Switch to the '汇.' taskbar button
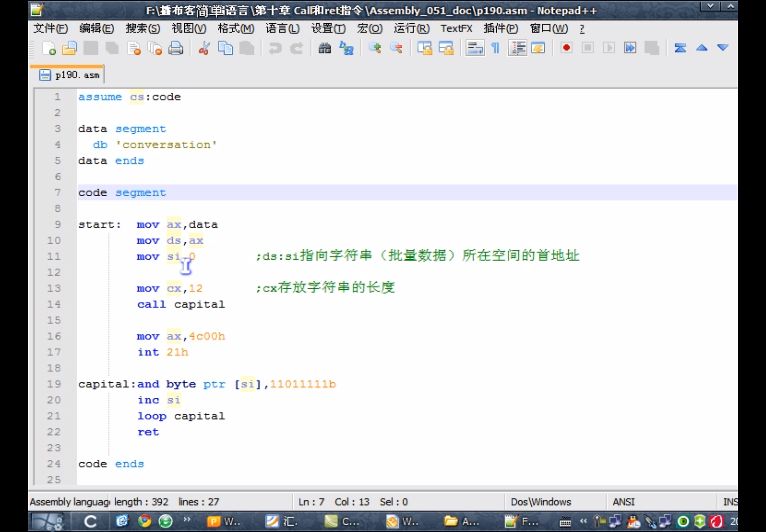The image size is (766, 532). [x=282, y=521]
